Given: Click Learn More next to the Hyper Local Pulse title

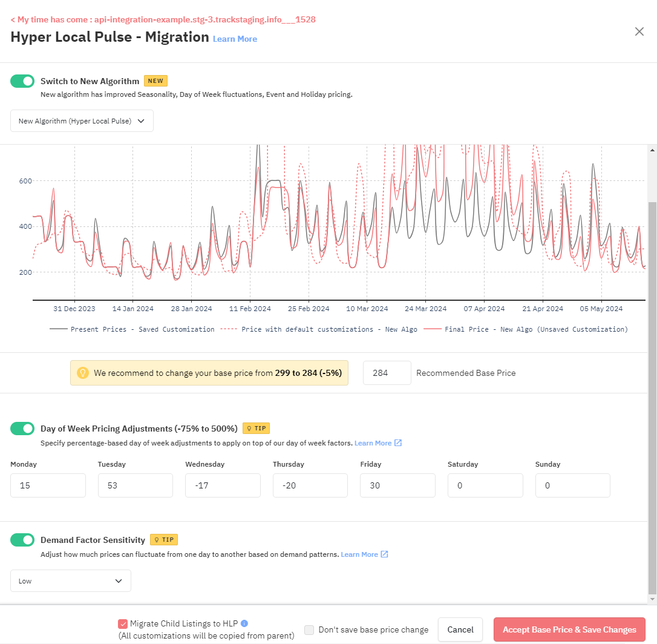Looking at the screenshot, I should pyautogui.click(x=235, y=38).
